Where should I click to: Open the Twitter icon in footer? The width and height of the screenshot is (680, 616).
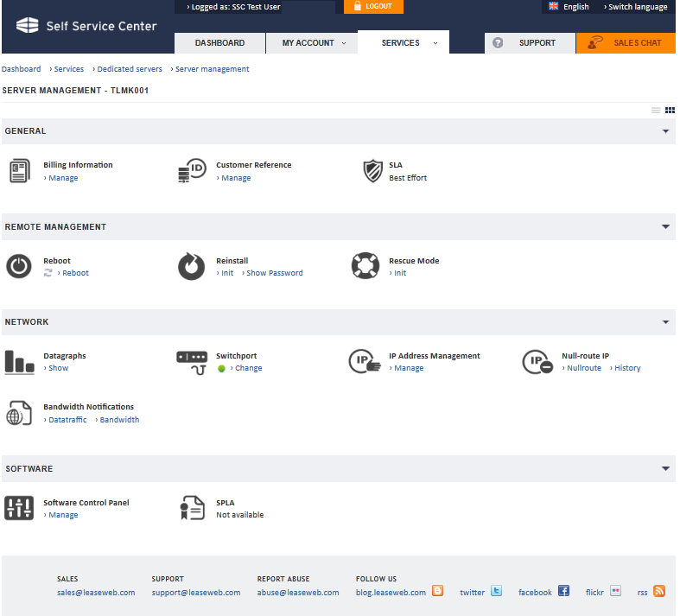(496, 591)
